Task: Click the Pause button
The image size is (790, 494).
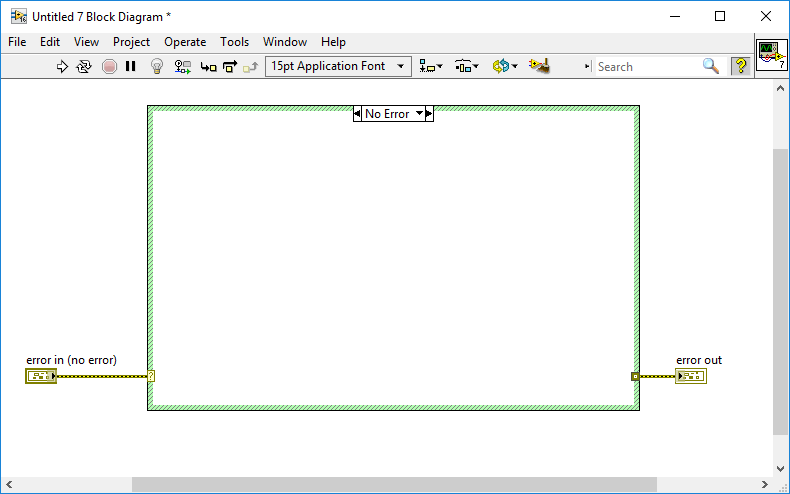Action: pyautogui.click(x=130, y=66)
